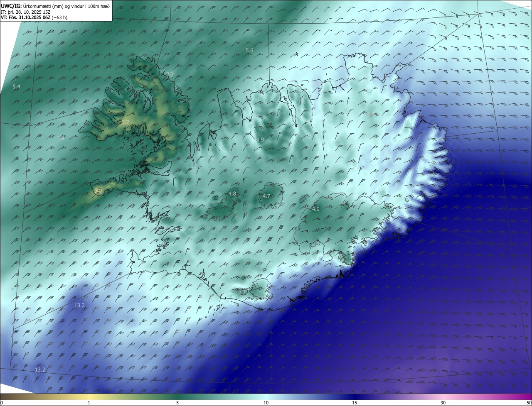Click the 13.2 value nearest the 6.1 value
The height and width of the screenshot is (406, 532).
tap(79, 305)
